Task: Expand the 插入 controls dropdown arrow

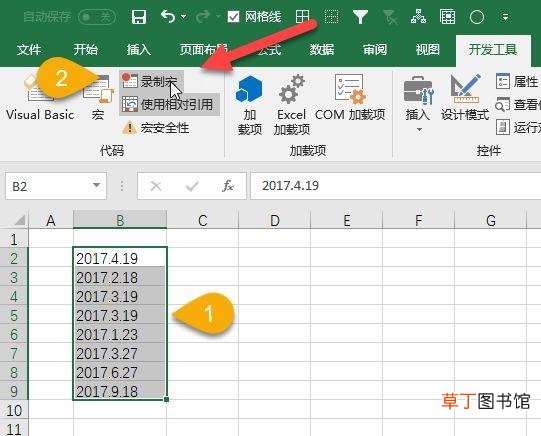Action: tap(419, 130)
